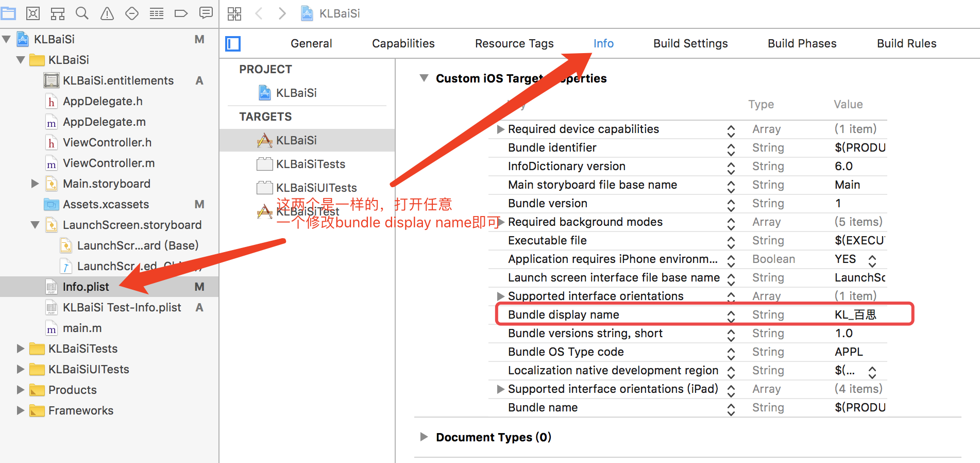Viewport: 980px width, 463px height.
Task: Collapse the KLBaiSi group folder
Action: click(x=21, y=60)
